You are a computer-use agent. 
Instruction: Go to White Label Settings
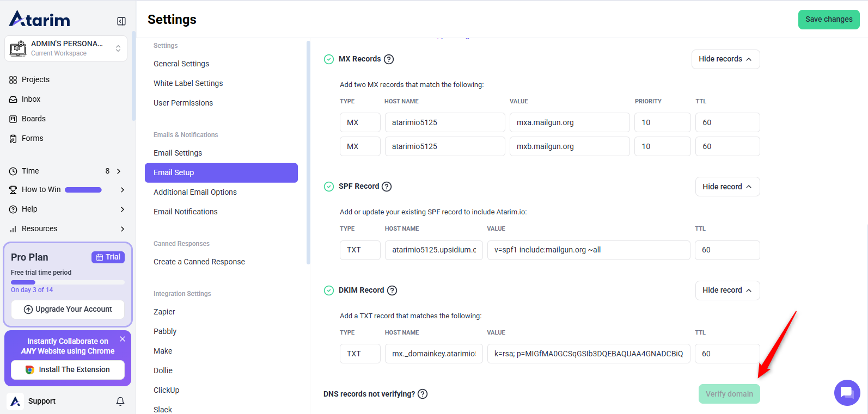point(188,83)
